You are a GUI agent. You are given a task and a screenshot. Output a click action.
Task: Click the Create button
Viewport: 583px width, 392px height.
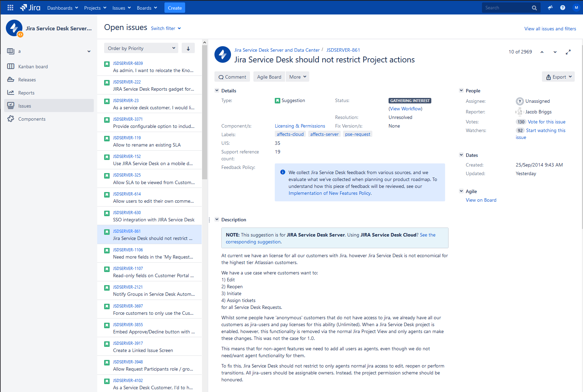tap(175, 8)
